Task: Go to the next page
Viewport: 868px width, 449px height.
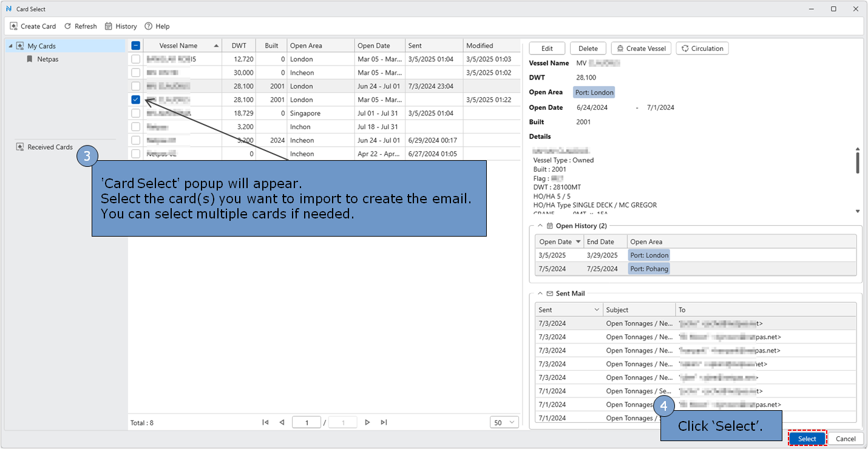Action: tap(367, 422)
